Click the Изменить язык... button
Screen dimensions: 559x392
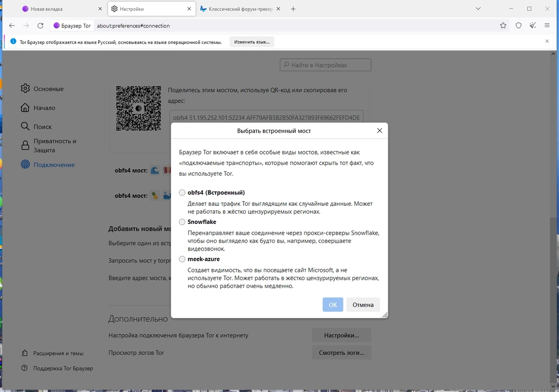pyautogui.click(x=252, y=42)
